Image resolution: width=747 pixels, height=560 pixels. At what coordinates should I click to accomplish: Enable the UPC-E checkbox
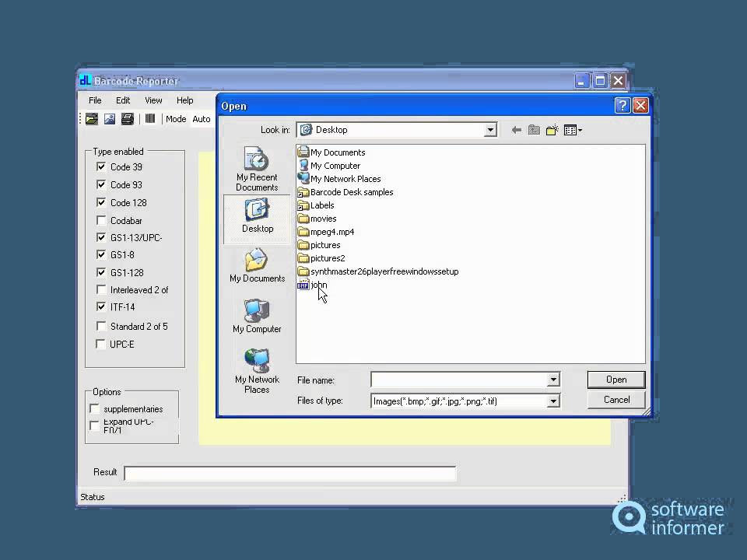(x=100, y=344)
